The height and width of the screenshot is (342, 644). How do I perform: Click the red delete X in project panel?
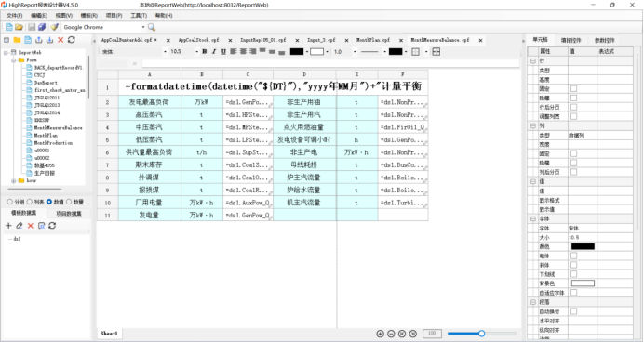pos(60,40)
